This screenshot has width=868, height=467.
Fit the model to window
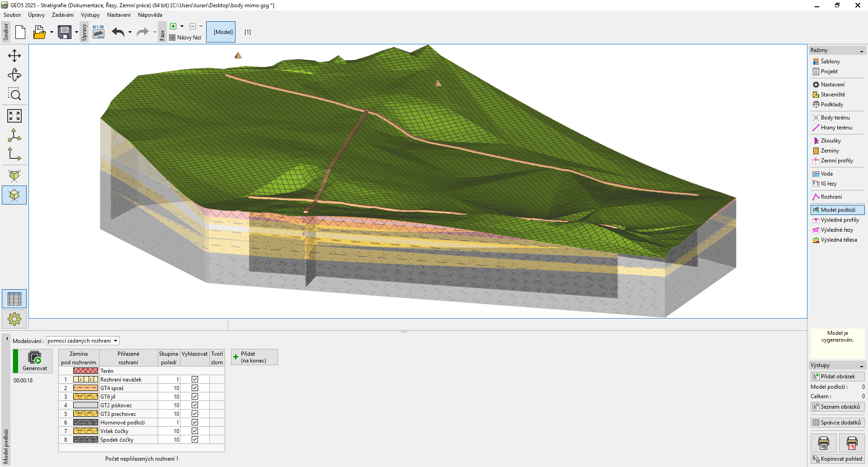point(14,116)
